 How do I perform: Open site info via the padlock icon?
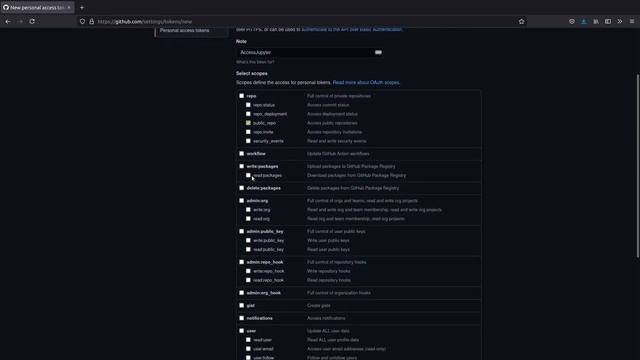pos(92,21)
